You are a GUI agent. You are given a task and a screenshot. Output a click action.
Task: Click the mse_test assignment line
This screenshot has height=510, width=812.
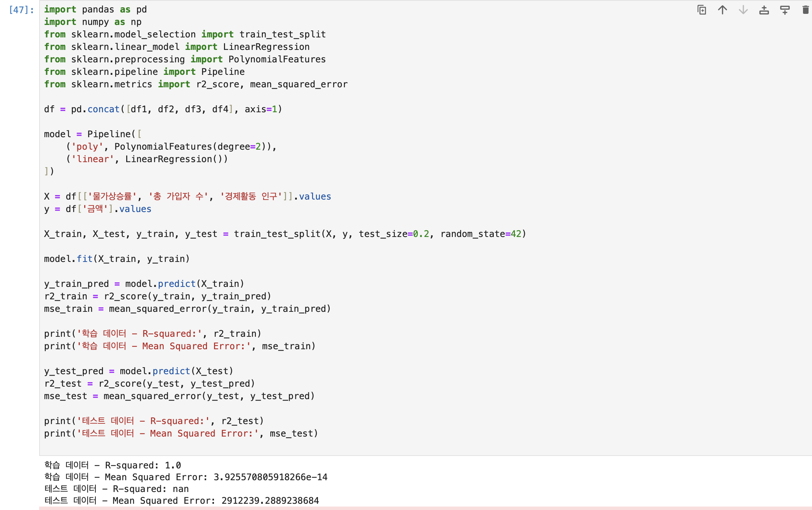click(179, 396)
